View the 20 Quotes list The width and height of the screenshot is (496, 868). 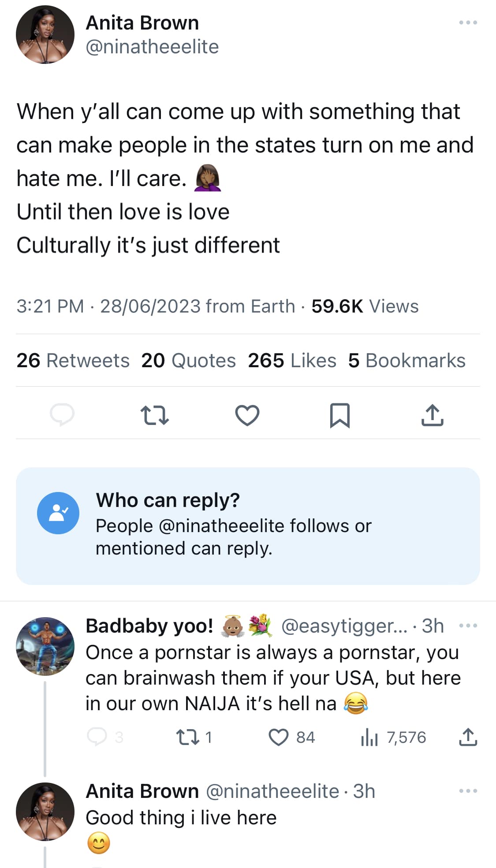(188, 361)
